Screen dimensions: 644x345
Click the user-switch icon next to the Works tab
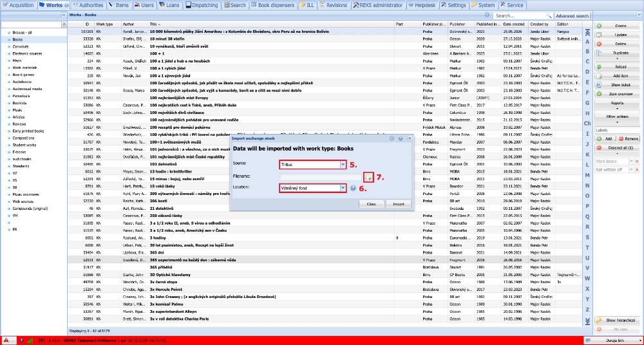click(x=66, y=5)
